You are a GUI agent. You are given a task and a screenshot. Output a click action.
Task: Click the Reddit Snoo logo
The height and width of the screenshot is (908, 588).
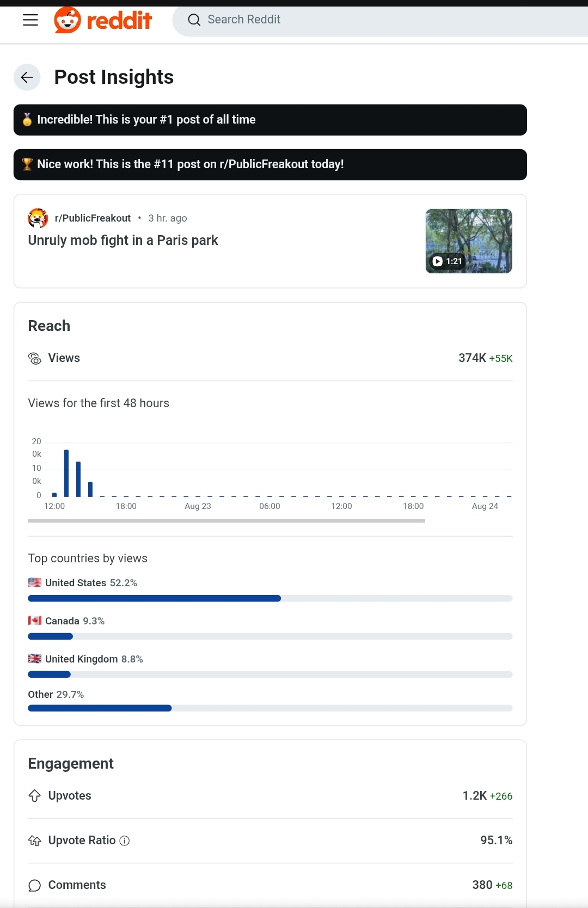click(68, 20)
